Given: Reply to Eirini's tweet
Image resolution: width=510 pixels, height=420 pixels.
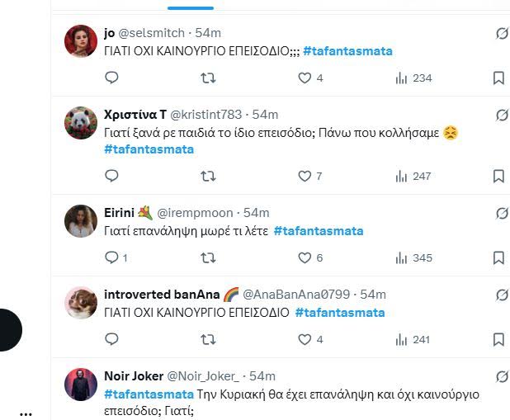Looking at the screenshot, I should point(112,257).
